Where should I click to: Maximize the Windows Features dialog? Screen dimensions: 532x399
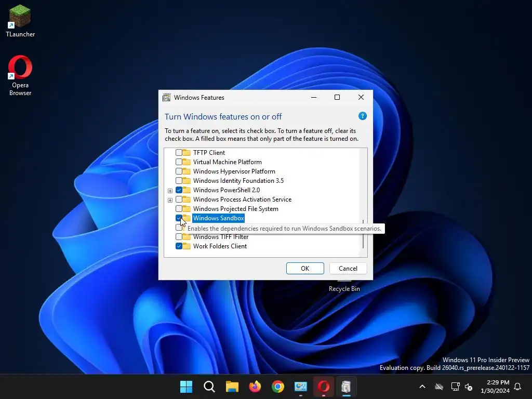[x=337, y=97]
